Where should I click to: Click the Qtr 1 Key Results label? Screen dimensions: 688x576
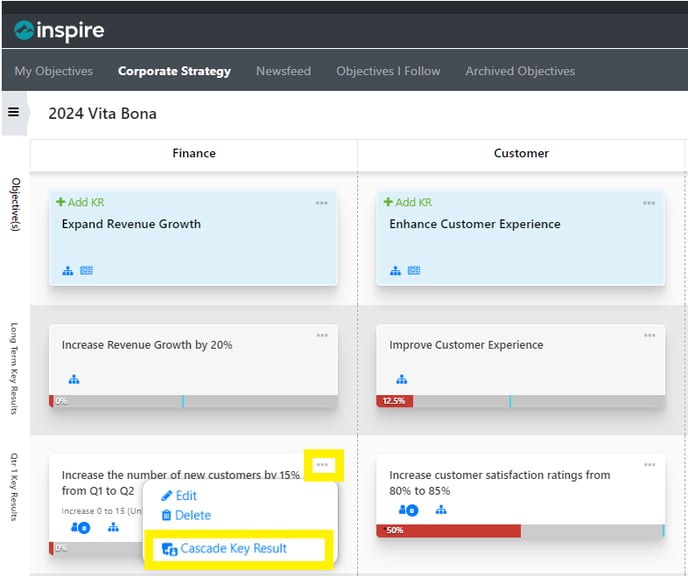[14, 487]
